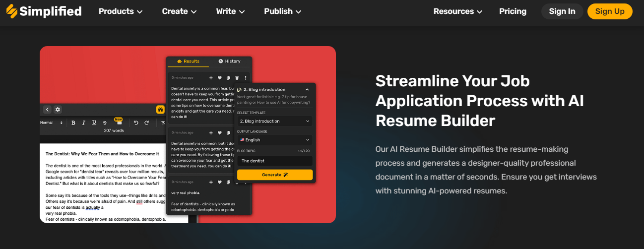Copy the 'common fear' result text

click(x=228, y=78)
